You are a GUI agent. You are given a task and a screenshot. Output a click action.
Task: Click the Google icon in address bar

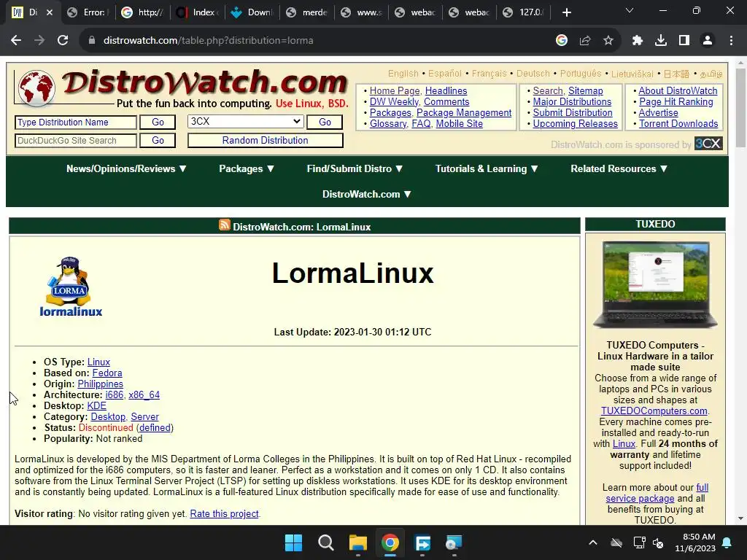[562, 41]
